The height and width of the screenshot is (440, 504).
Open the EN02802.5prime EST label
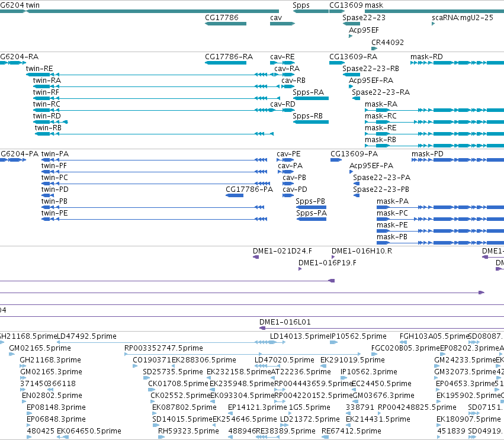[52, 396]
